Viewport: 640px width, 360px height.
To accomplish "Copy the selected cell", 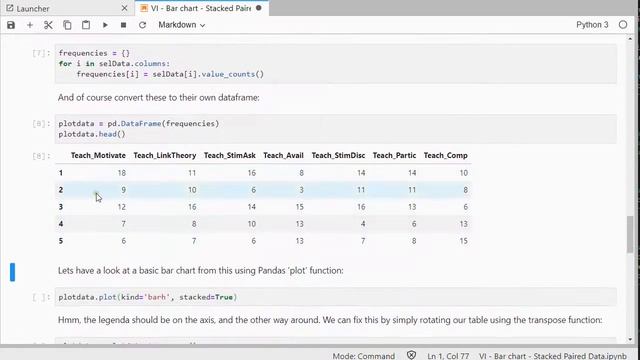I will pyautogui.click(x=67, y=25).
